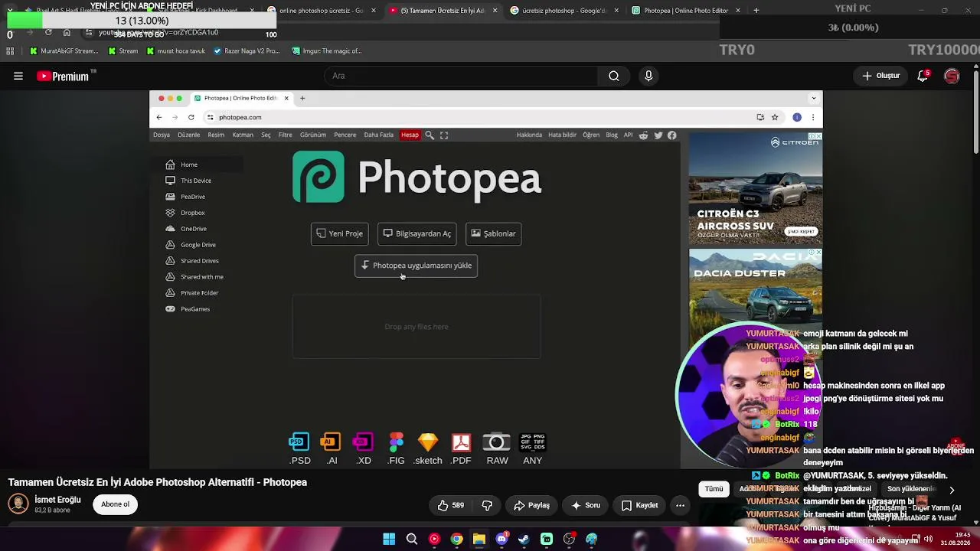The width and height of the screenshot is (980, 551).
Task: Open the Katman menu in Photopea
Action: (x=243, y=135)
